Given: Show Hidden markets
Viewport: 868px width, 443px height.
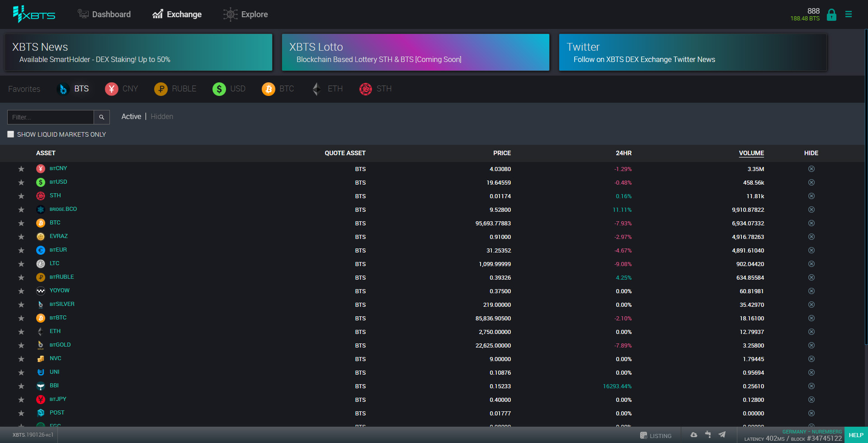Looking at the screenshot, I should click(x=162, y=117).
